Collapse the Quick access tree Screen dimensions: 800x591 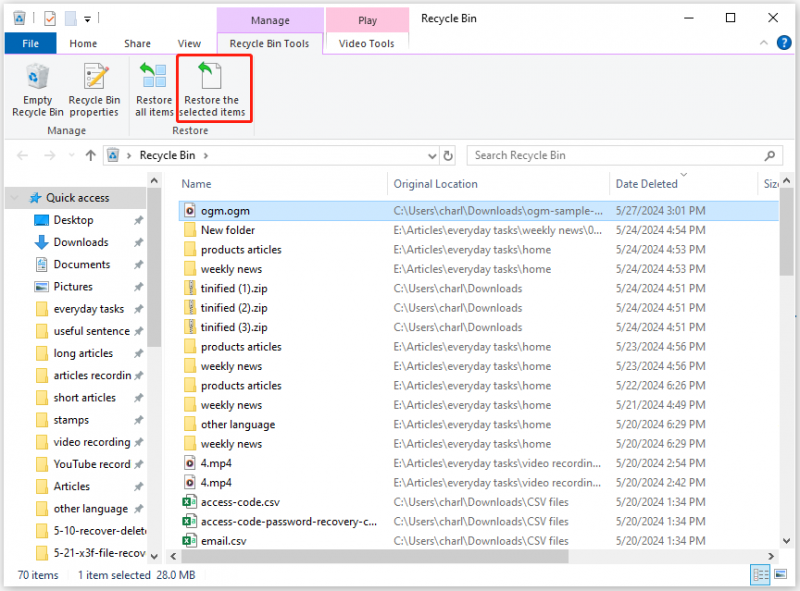pyautogui.click(x=16, y=198)
